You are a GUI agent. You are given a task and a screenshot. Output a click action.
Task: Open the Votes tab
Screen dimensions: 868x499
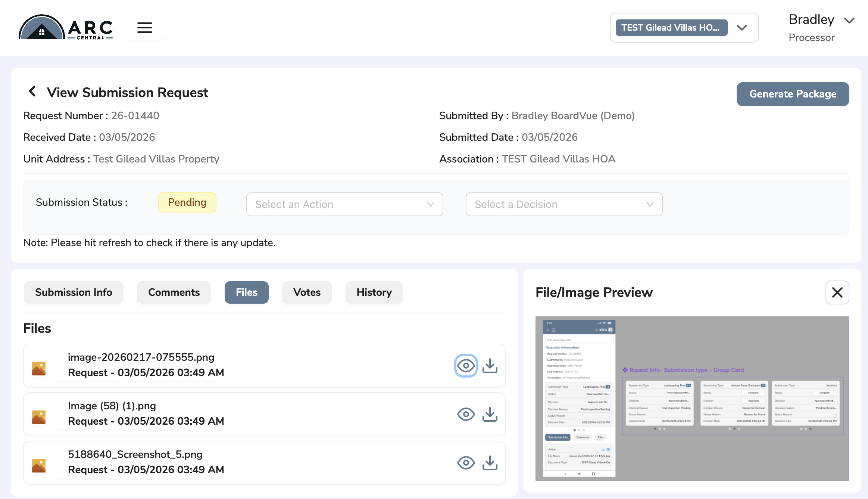click(307, 292)
